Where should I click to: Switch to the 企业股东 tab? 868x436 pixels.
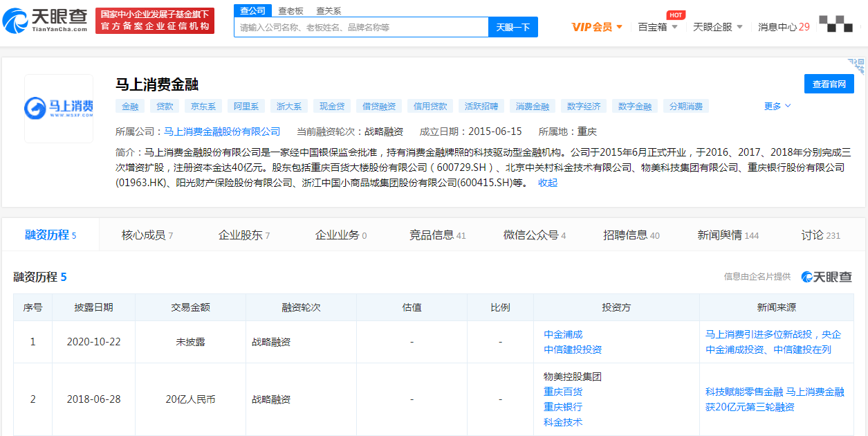[x=244, y=235]
